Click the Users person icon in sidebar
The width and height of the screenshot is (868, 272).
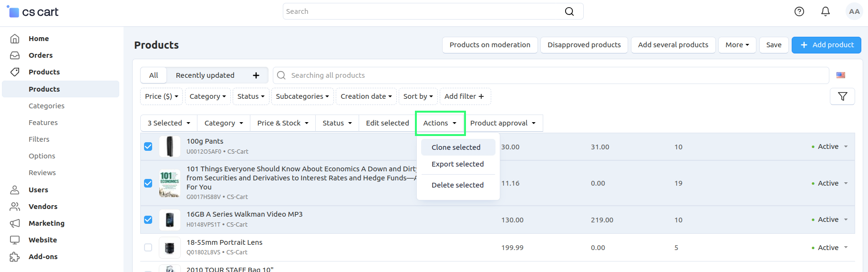(x=15, y=190)
